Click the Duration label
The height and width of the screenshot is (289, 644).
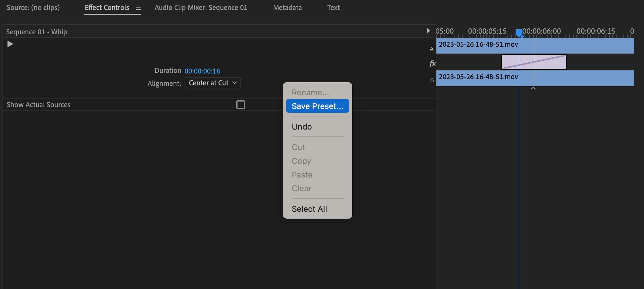168,70
